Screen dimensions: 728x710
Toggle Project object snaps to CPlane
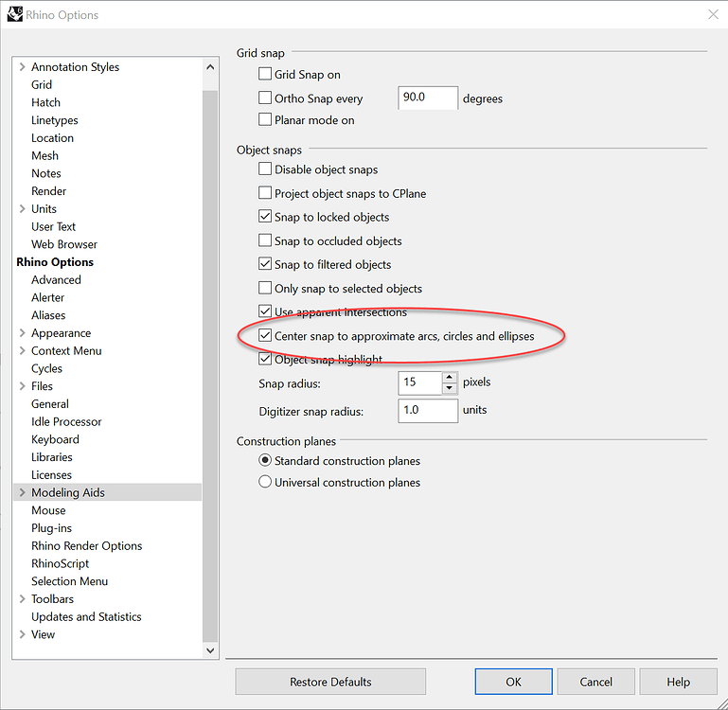point(265,193)
